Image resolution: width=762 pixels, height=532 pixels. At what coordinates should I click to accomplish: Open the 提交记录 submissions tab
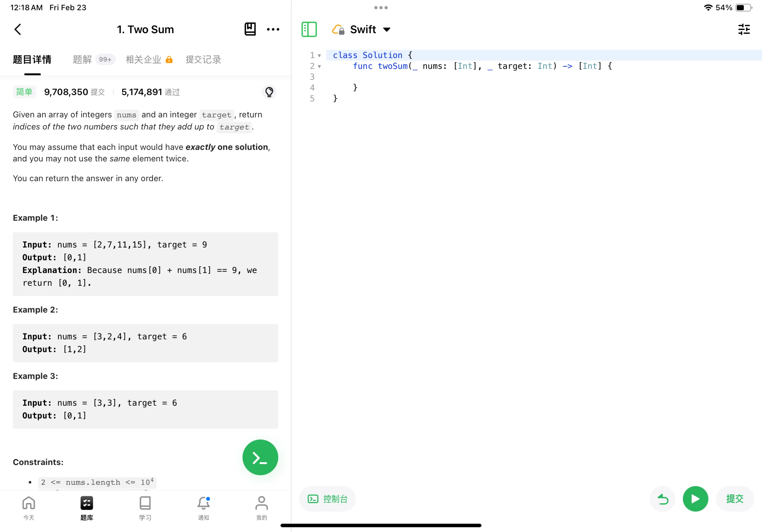point(203,59)
